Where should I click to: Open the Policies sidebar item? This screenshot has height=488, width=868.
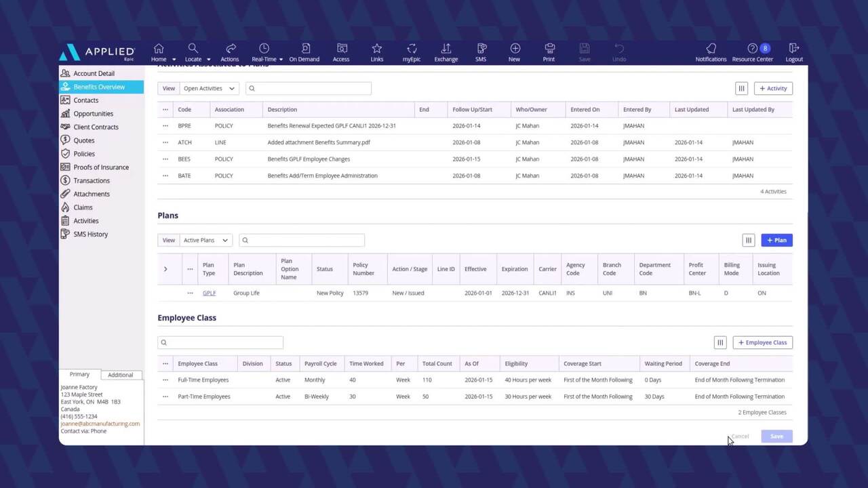(84, 154)
